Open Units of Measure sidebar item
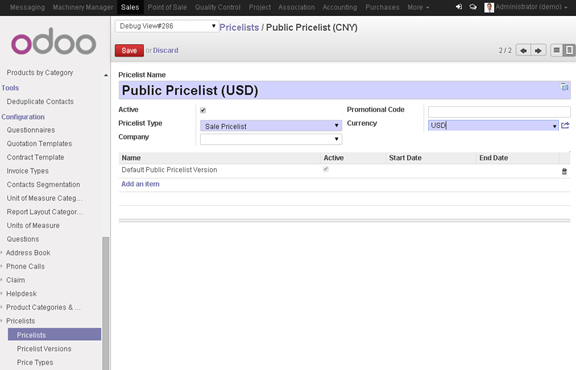Viewport: 576px width, 370px height. (33, 225)
